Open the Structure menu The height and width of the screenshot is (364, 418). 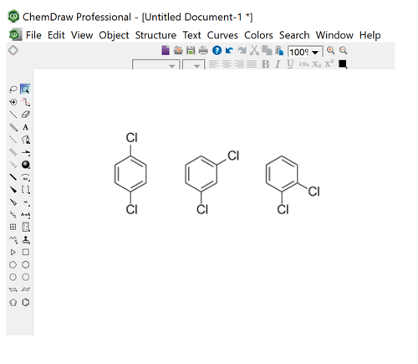click(x=156, y=35)
